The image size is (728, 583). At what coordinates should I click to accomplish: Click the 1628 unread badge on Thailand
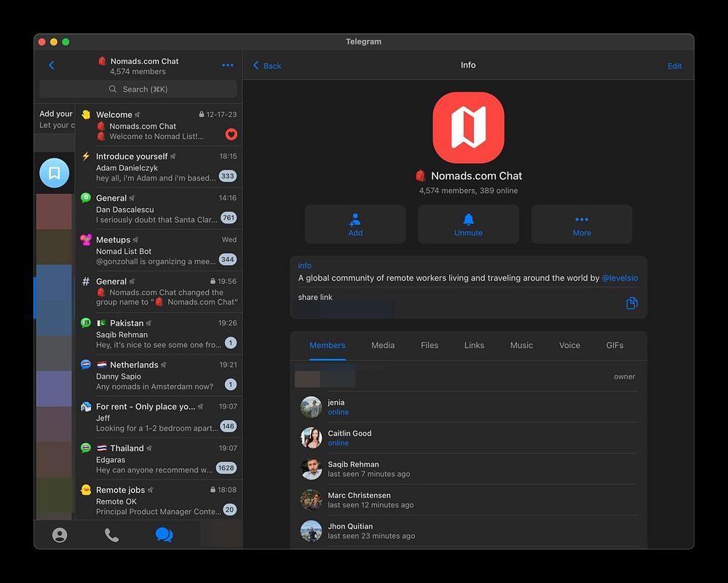tap(226, 468)
